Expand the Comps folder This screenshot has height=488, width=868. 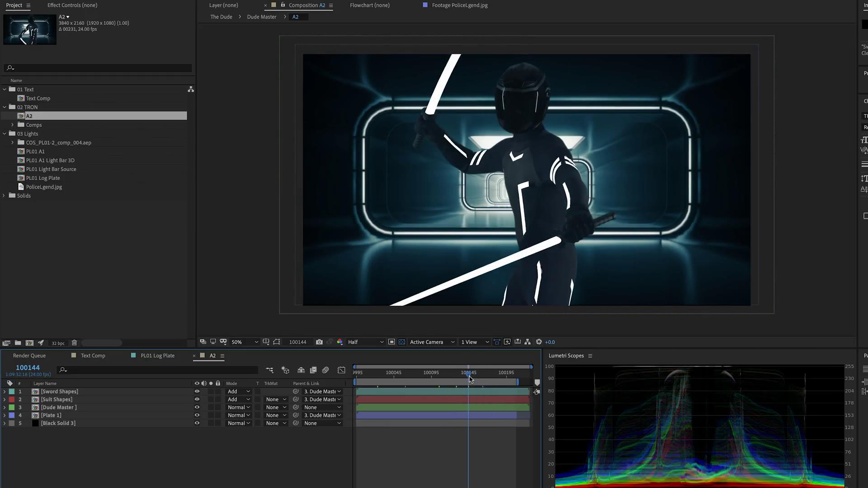point(13,125)
